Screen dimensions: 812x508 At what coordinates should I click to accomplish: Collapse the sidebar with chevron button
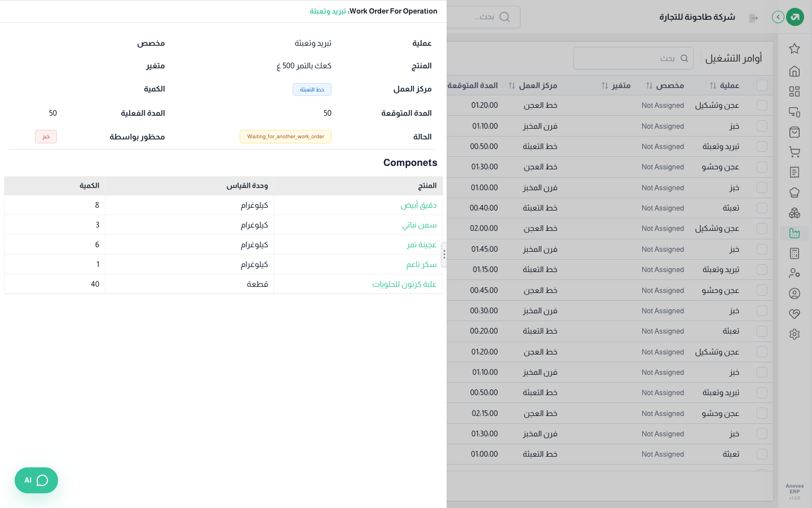pyautogui.click(x=778, y=17)
